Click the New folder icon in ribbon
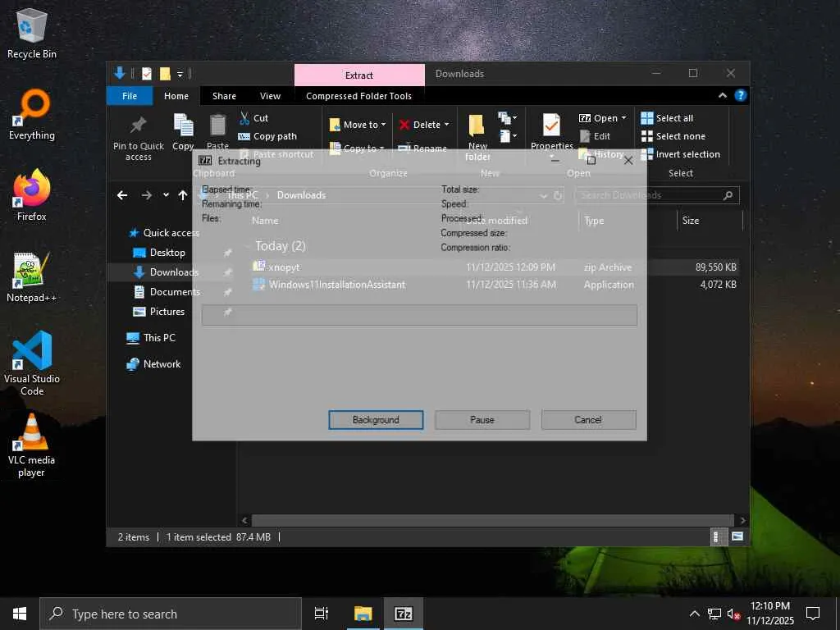 click(x=477, y=126)
